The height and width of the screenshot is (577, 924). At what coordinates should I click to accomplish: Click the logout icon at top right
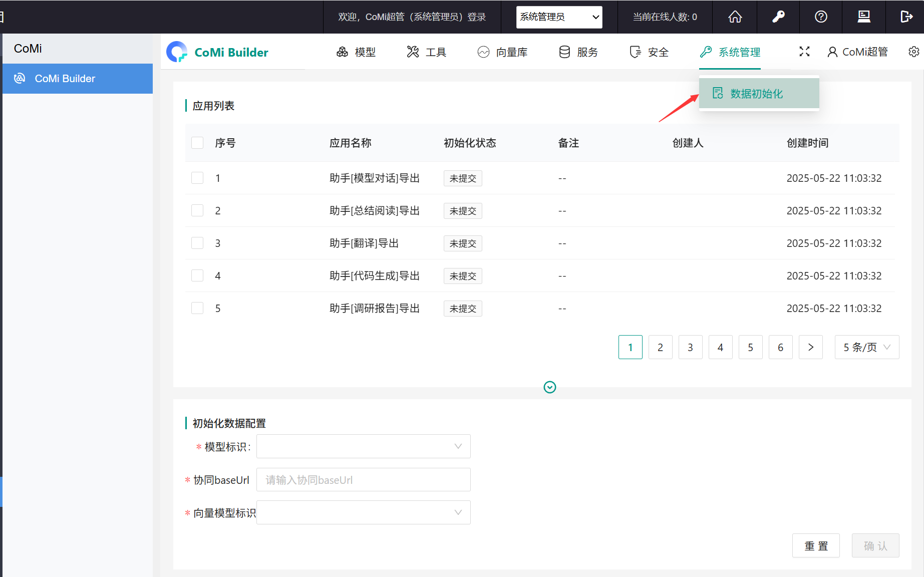coord(906,17)
